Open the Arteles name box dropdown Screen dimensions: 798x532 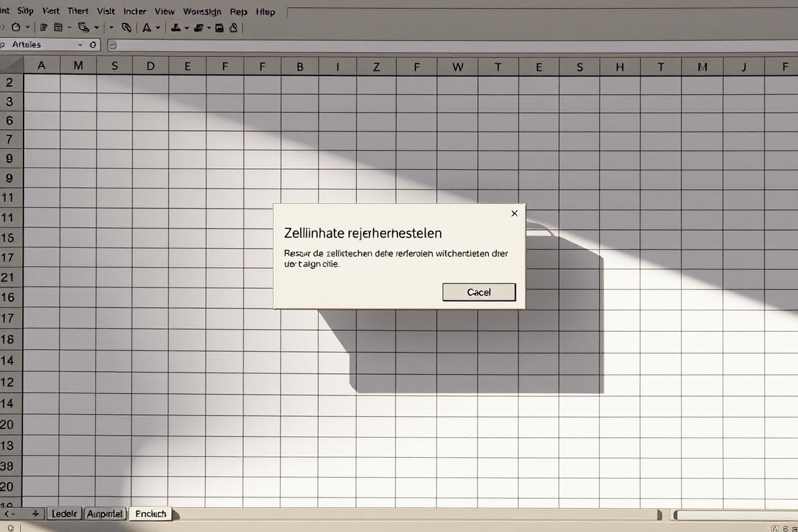click(x=79, y=44)
